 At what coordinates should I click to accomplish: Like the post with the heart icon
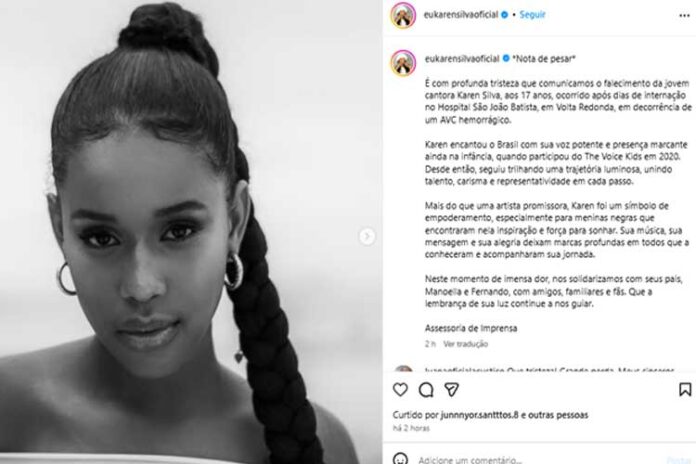click(400, 389)
